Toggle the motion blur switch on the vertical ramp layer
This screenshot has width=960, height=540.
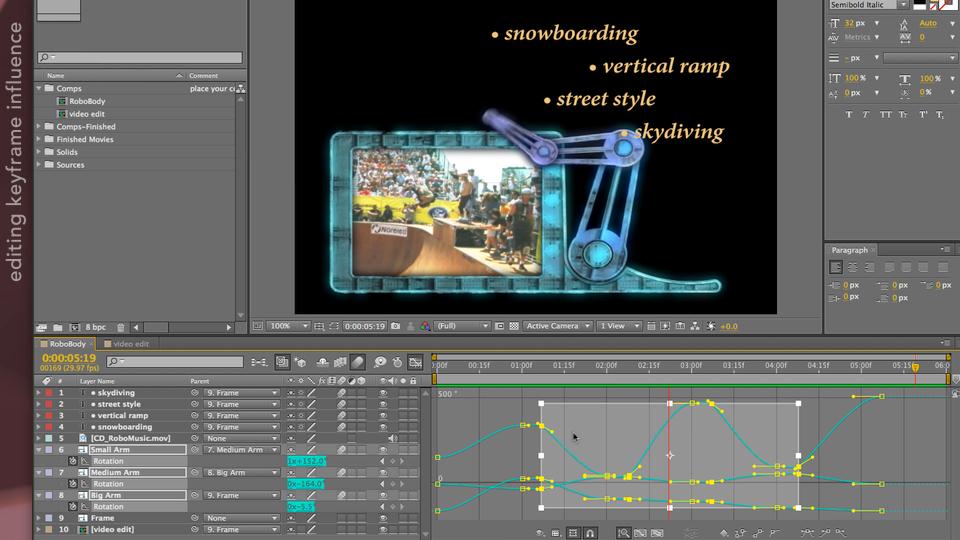341,416
